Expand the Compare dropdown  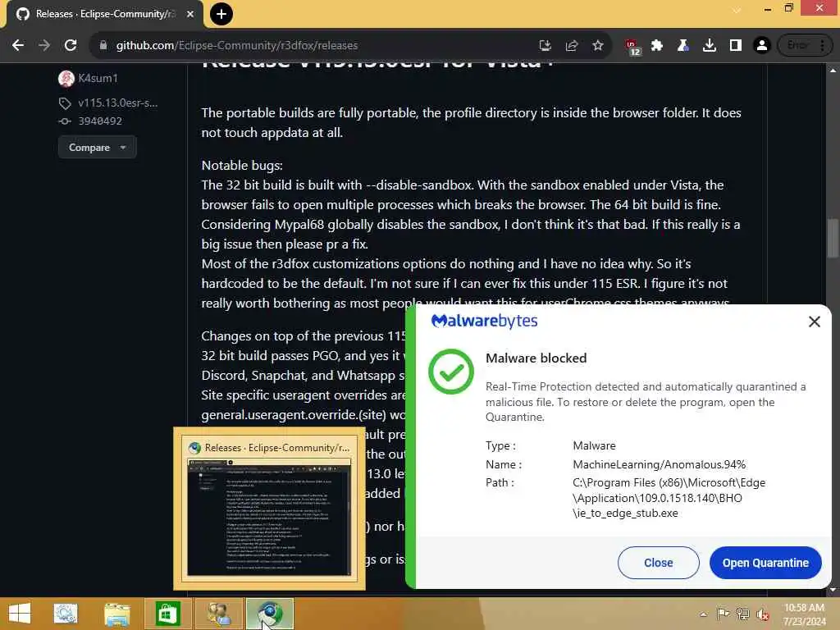coord(97,148)
